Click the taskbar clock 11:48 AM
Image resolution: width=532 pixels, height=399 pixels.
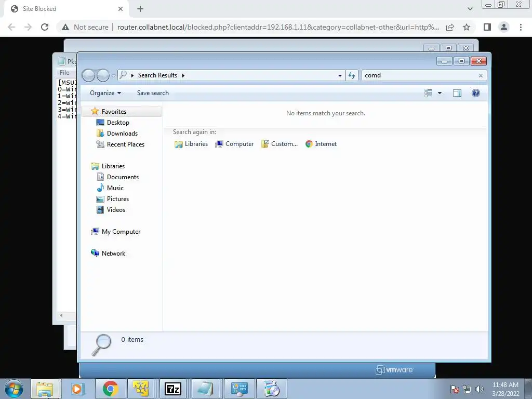(506, 389)
